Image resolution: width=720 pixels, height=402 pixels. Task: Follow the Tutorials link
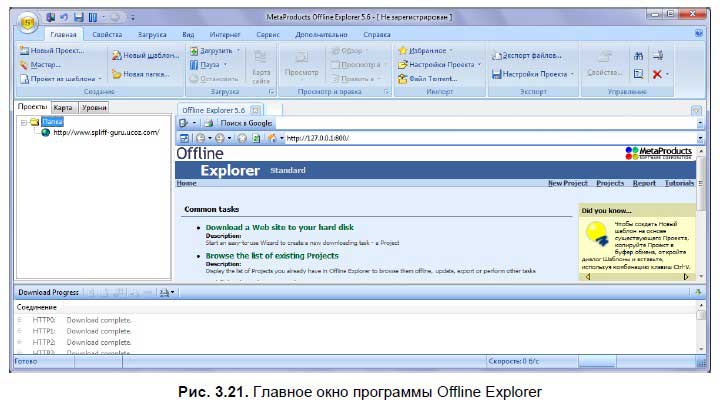679,183
